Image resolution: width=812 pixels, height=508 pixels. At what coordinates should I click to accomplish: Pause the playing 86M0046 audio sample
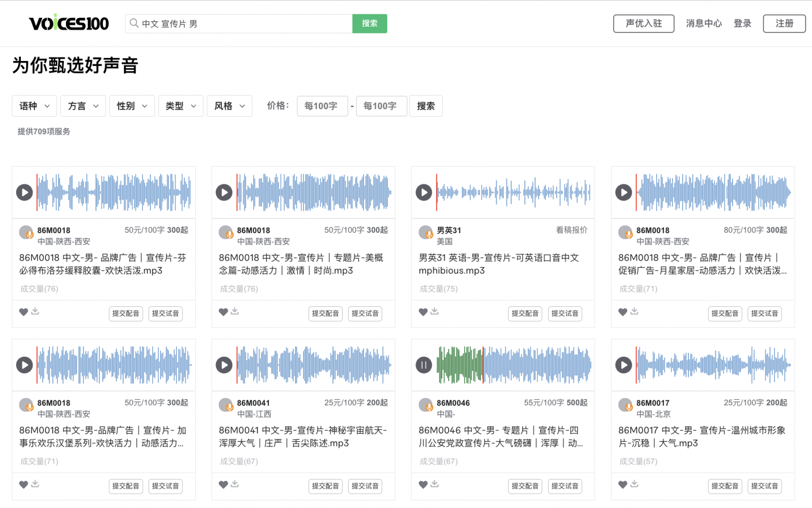(424, 365)
